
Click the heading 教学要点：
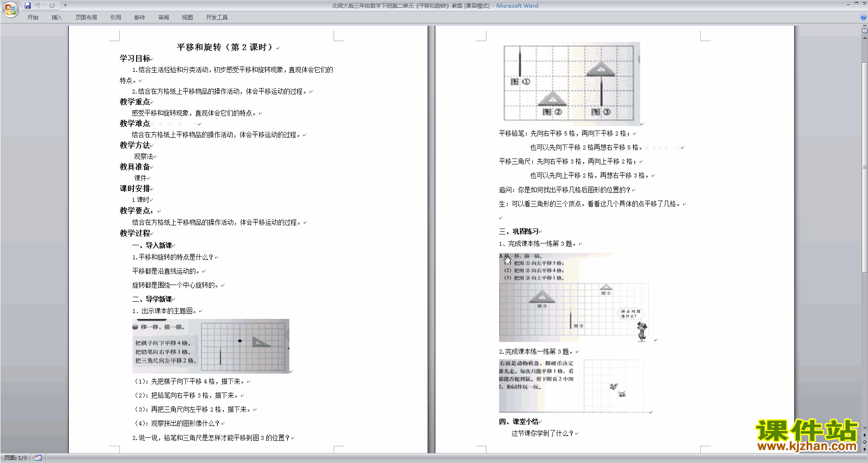[137, 211]
